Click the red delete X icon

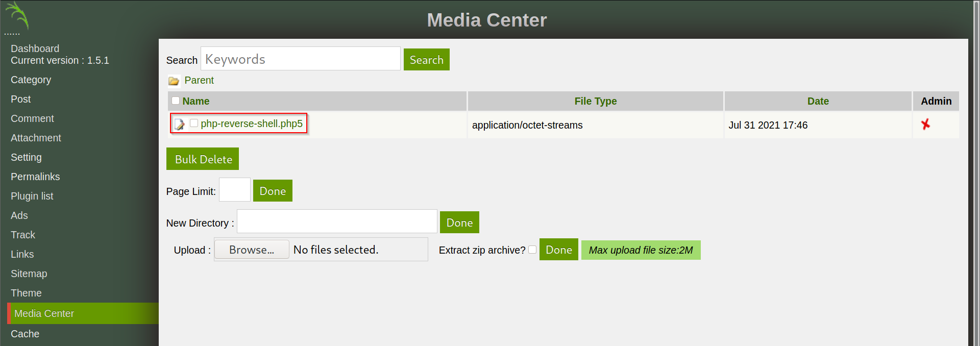pos(925,125)
